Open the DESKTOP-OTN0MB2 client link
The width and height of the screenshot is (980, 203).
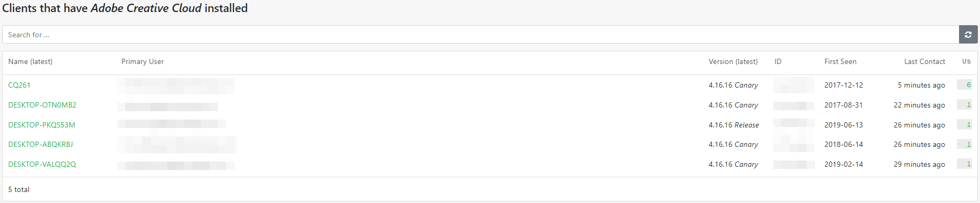coord(42,105)
